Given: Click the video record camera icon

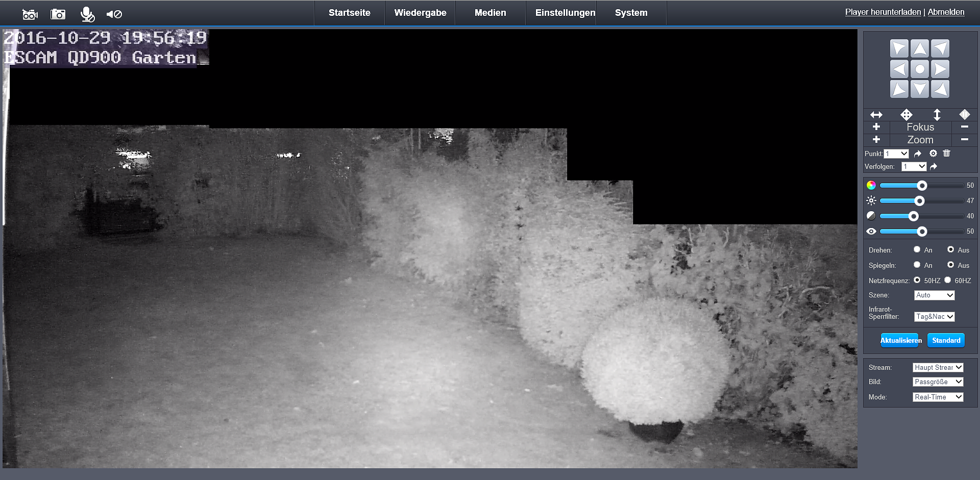Looking at the screenshot, I should [x=30, y=14].
